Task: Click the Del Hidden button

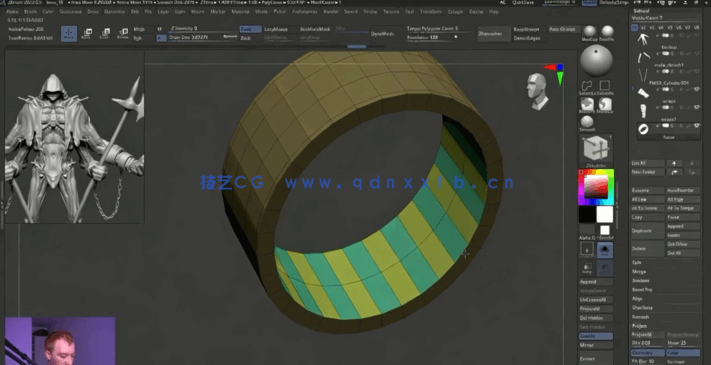Action: [596, 318]
